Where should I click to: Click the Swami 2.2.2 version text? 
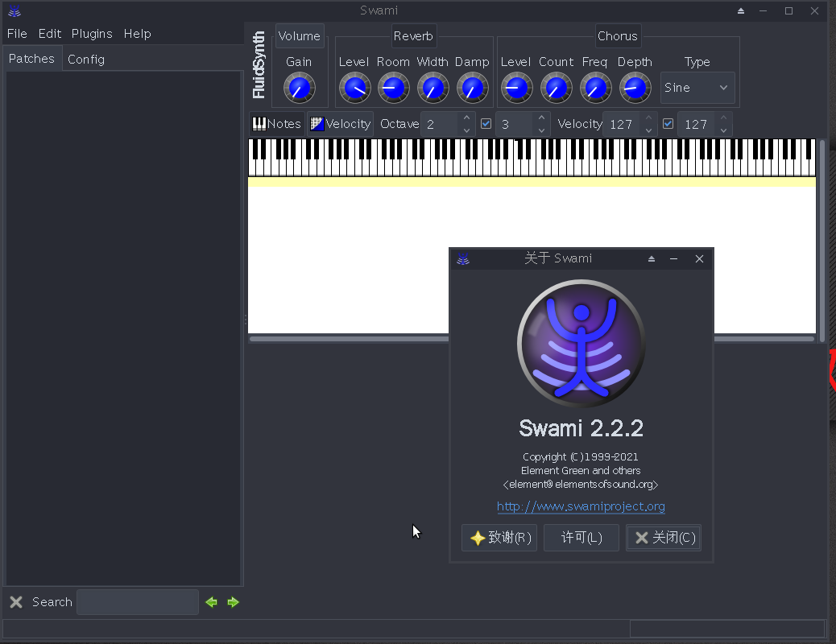(581, 428)
